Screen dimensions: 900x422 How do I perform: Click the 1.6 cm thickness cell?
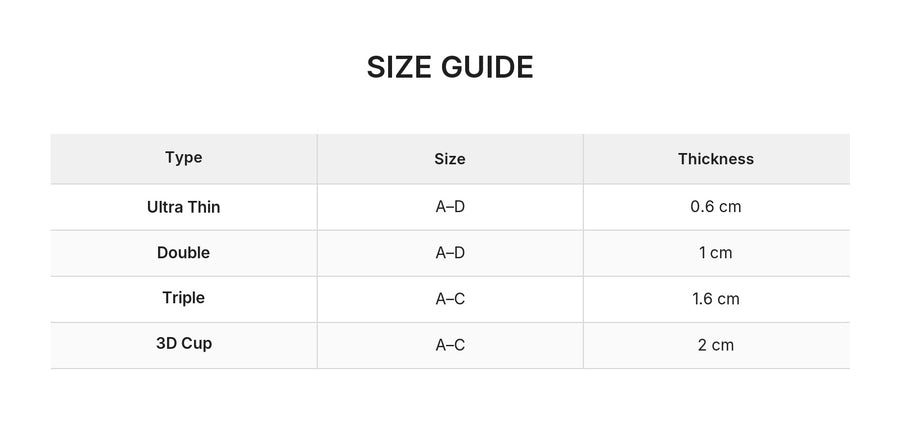[x=716, y=299]
